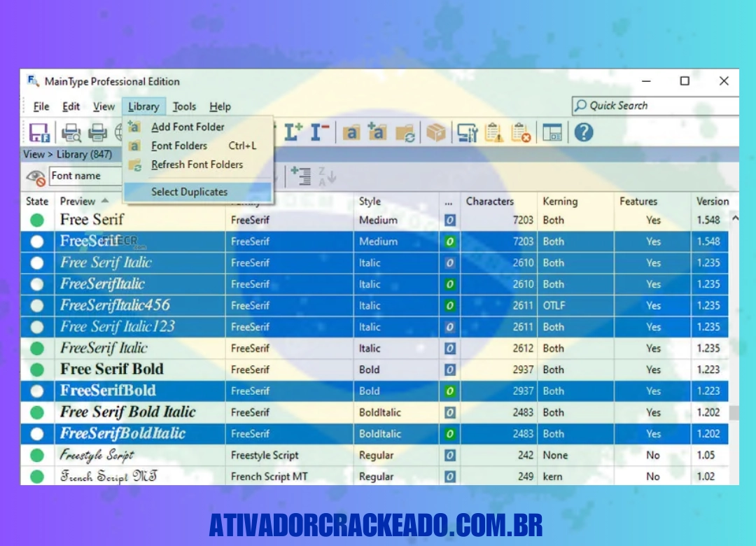Open the Help menu
The width and height of the screenshot is (756, 546).
pyautogui.click(x=220, y=106)
